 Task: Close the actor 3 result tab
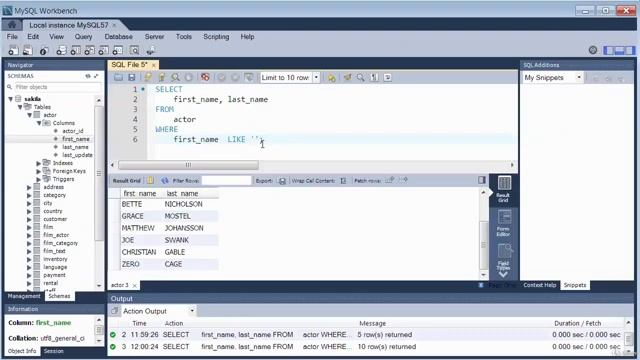pos(134,285)
